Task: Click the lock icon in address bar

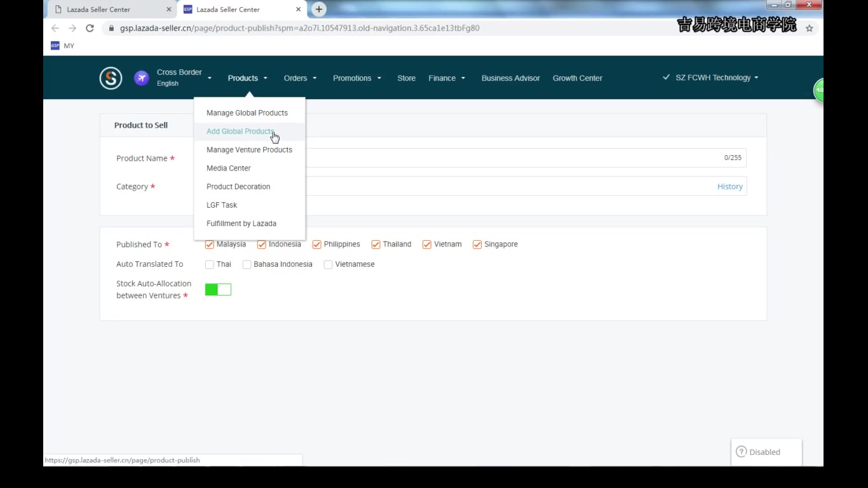Action: coord(111,28)
